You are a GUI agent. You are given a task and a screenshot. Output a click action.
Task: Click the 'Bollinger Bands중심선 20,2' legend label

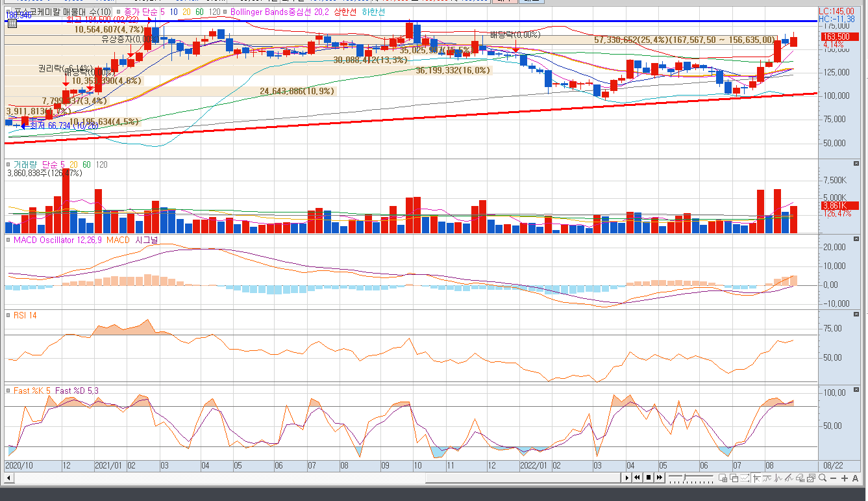[280, 12]
